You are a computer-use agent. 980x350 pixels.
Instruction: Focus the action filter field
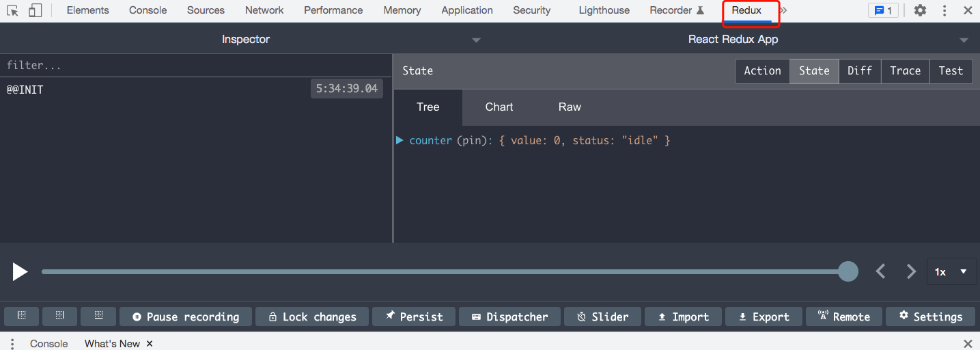point(196,66)
